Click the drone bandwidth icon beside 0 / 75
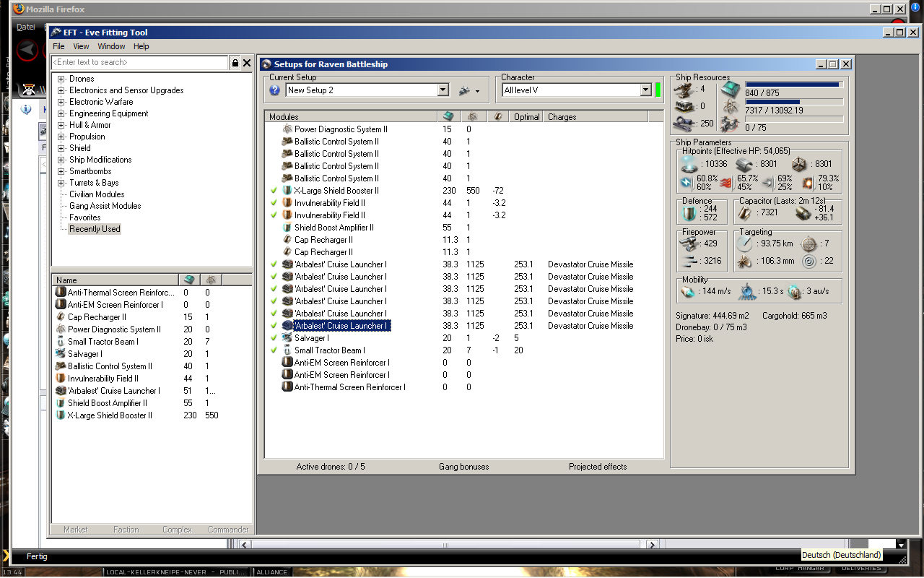This screenshot has width=924, height=578. point(731,125)
